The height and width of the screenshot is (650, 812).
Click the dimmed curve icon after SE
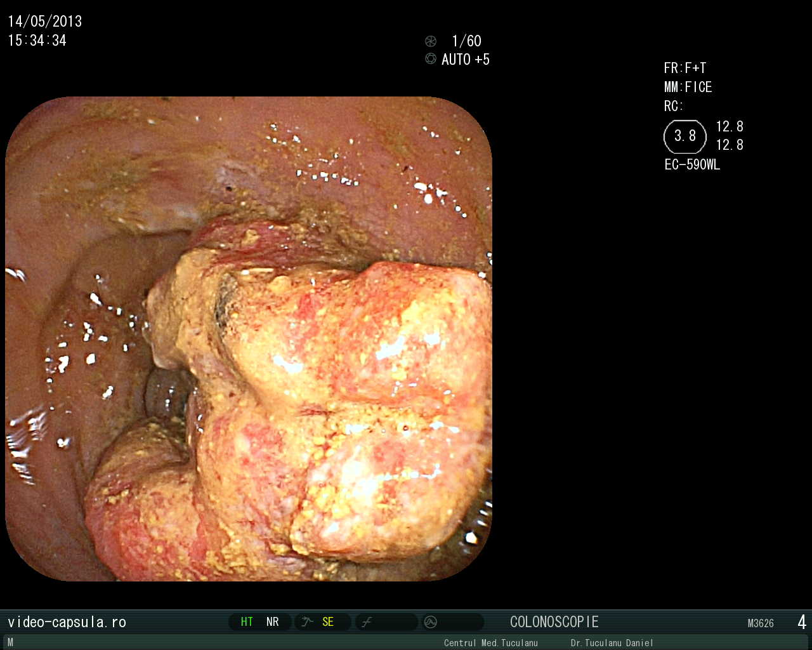(367, 622)
